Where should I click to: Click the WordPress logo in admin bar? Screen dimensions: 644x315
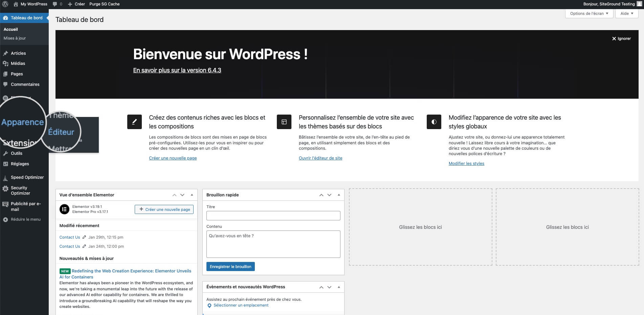click(5, 4)
